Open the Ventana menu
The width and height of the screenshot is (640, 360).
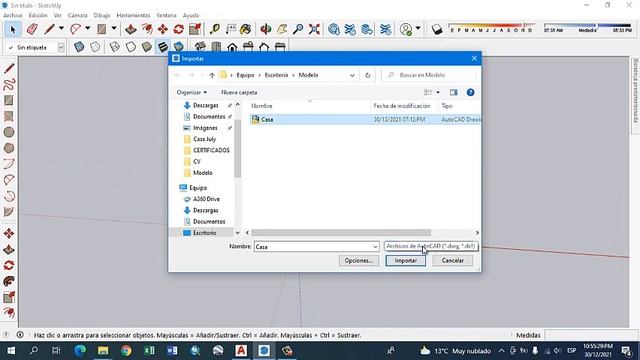click(167, 15)
